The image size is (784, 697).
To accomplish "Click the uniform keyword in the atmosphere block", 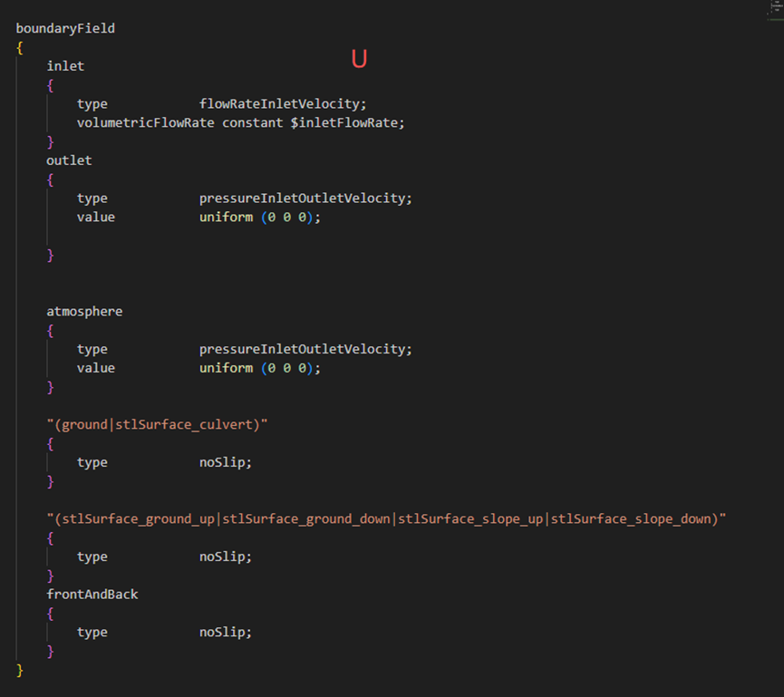I will [226, 368].
